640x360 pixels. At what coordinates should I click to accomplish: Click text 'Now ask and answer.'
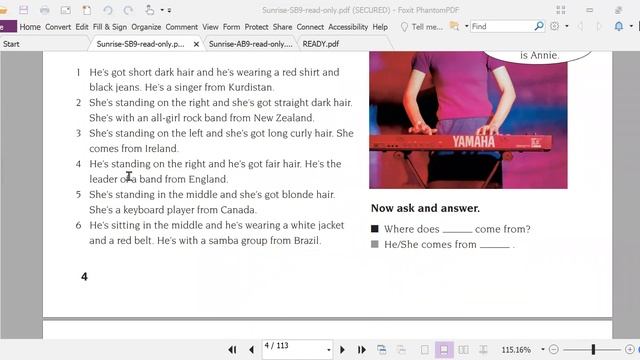425,208
